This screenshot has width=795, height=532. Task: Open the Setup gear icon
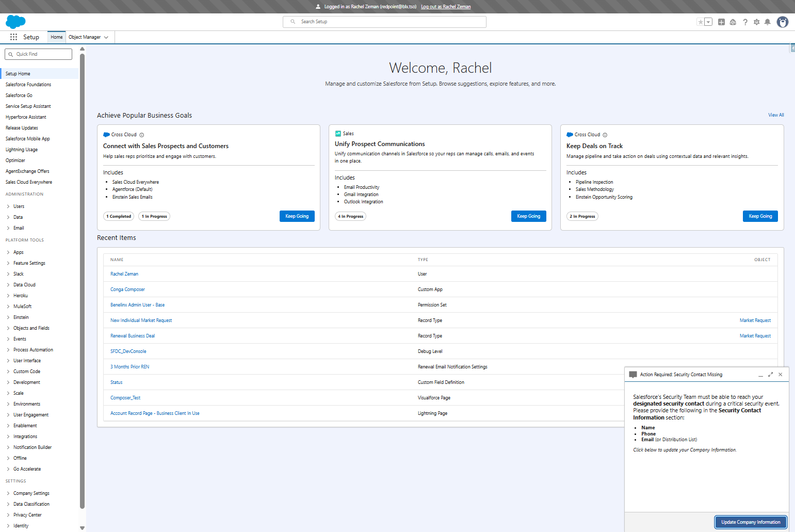pyautogui.click(x=757, y=22)
